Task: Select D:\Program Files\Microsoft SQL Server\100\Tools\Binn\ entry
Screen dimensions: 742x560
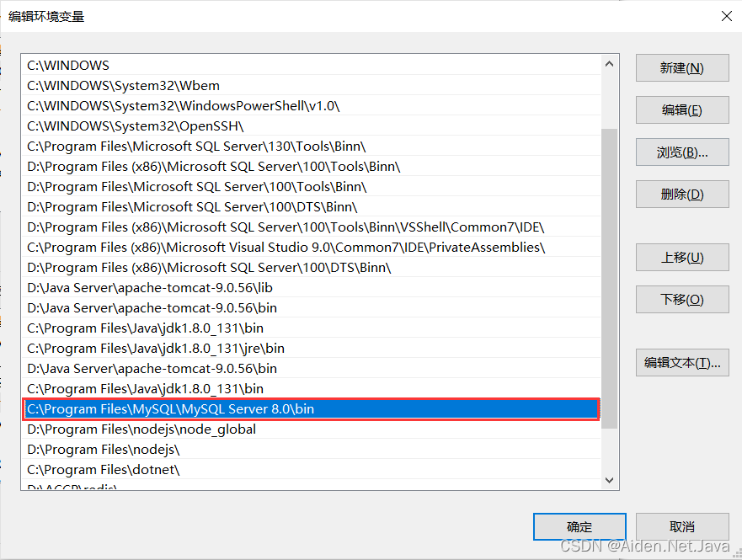Action: pos(311,187)
